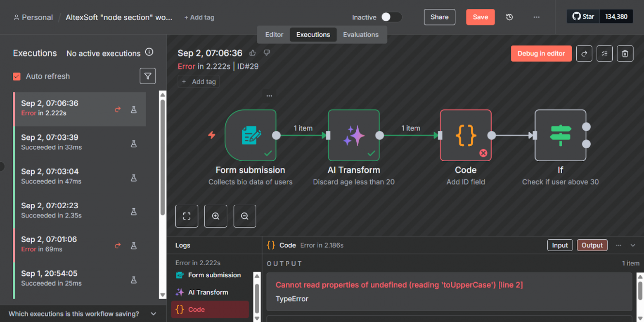Switch the log view to Input
This screenshot has height=322, width=644.
(x=560, y=245)
